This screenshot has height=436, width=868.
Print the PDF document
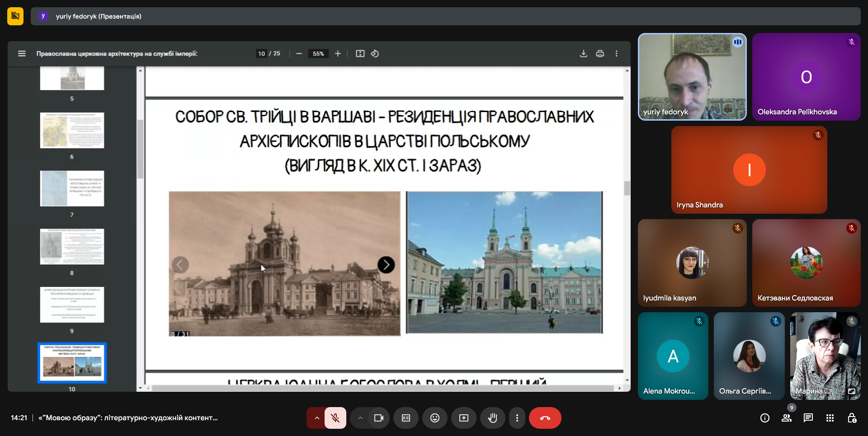click(600, 54)
